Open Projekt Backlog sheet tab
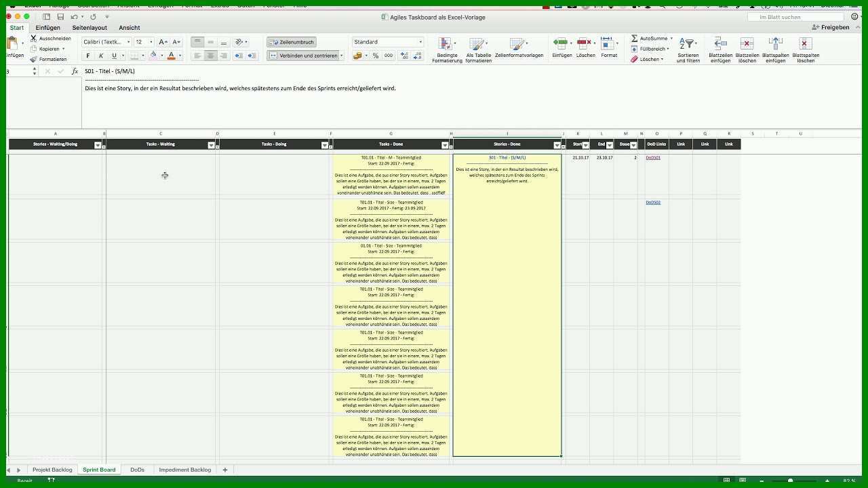Viewport: 868px width, 488px height. [52, 470]
